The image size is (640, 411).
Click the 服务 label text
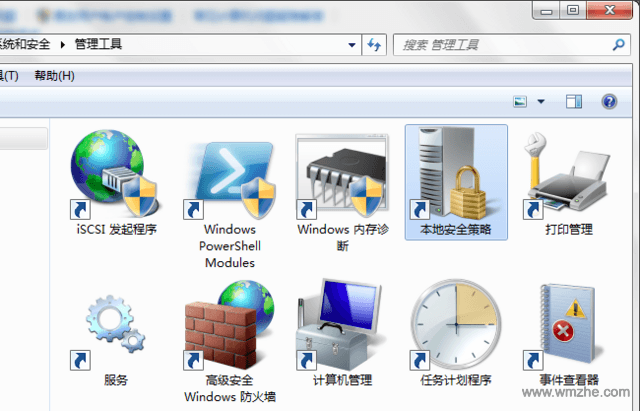tap(116, 380)
